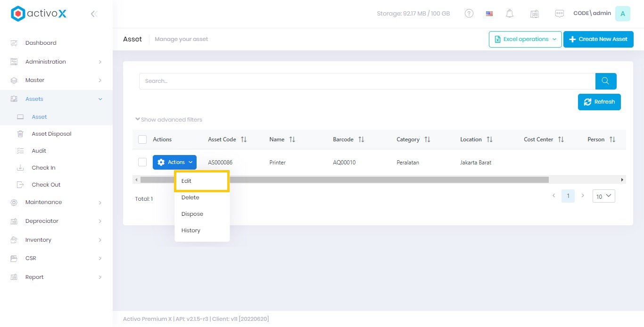Click the help question mark icon
The width and height of the screenshot is (644, 327).
pyautogui.click(x=469, y=14)
